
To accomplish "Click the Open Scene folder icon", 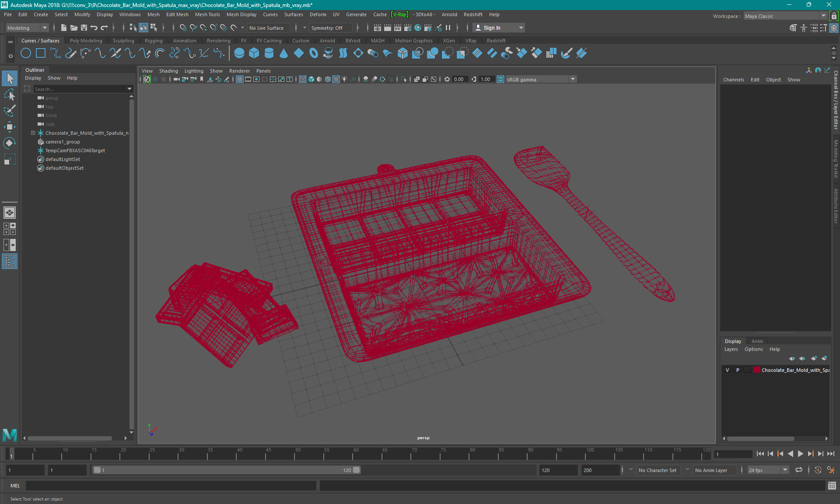I will point(74,28).
